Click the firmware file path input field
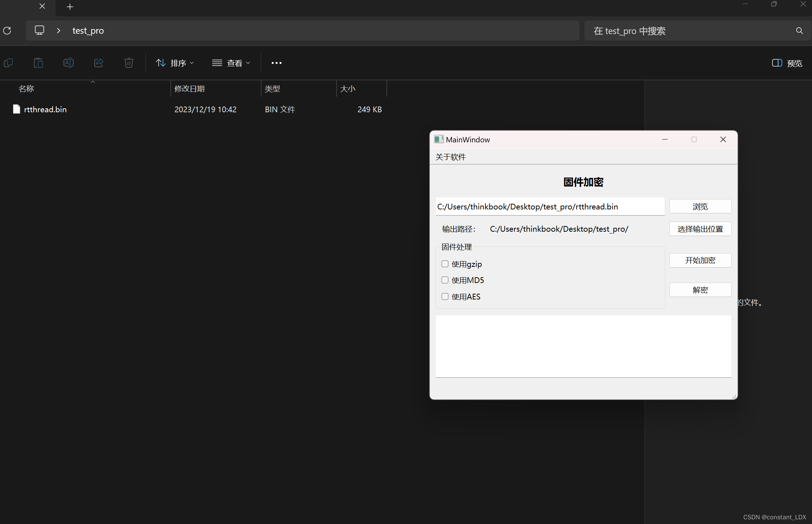 point(550,207)
